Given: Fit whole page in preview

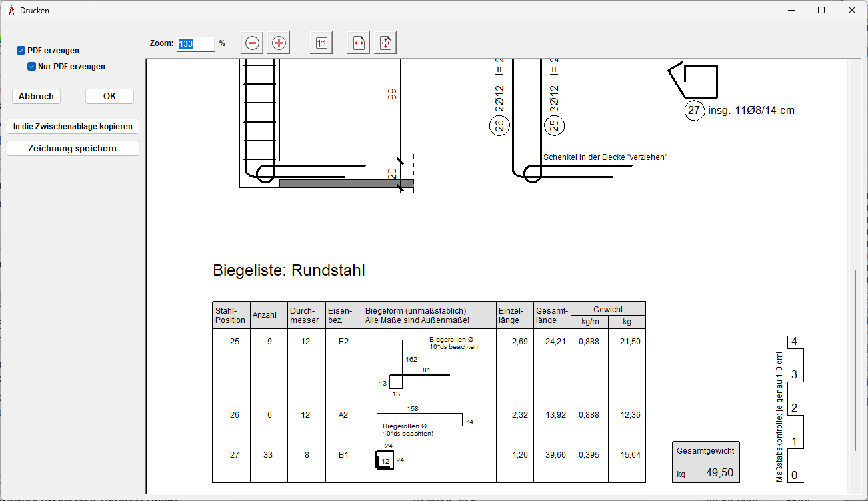Looking at the screenshot, I should coord(385,43).
